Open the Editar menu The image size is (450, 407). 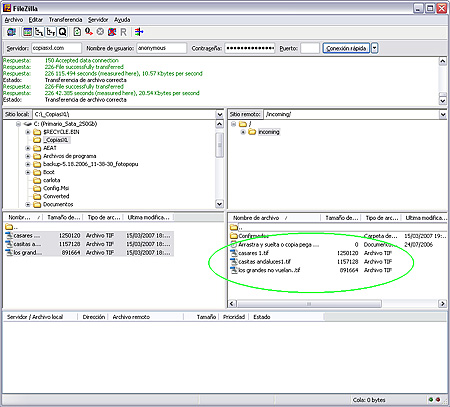click(x=36, y=20)
